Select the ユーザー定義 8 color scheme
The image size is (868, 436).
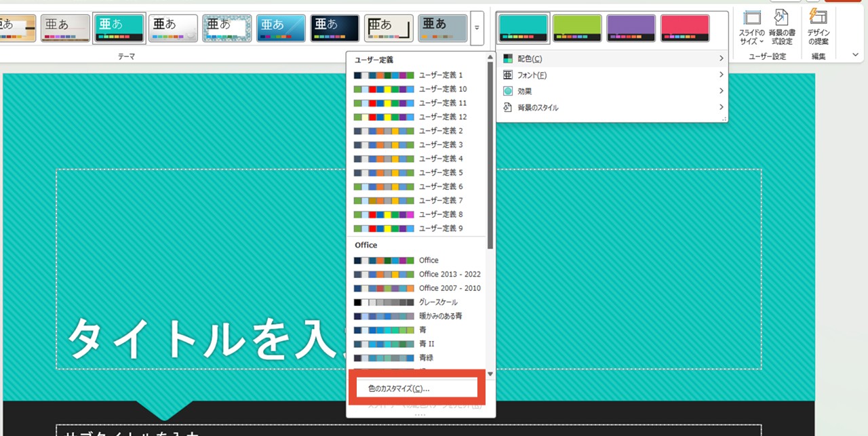(417, 214)
